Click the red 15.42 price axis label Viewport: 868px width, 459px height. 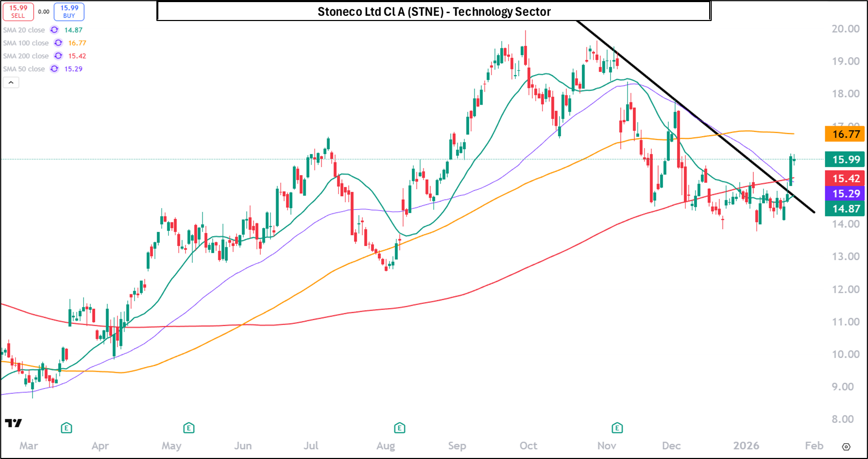pos(845,179)
